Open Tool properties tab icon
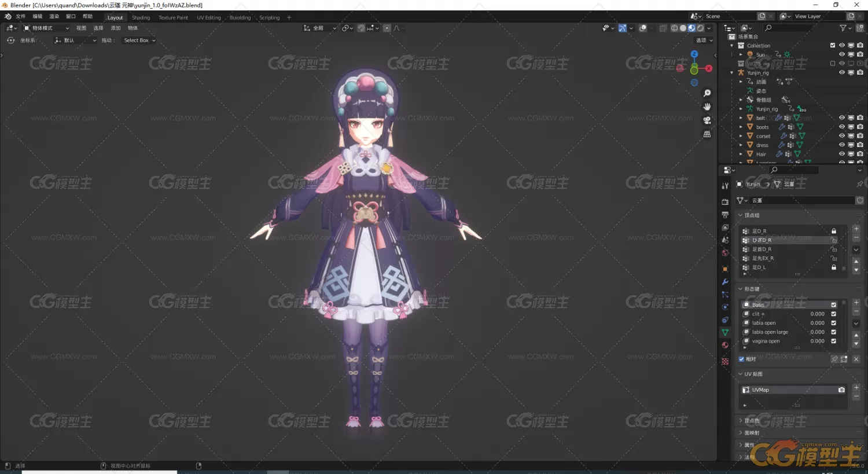 click(x=725, y=186)
